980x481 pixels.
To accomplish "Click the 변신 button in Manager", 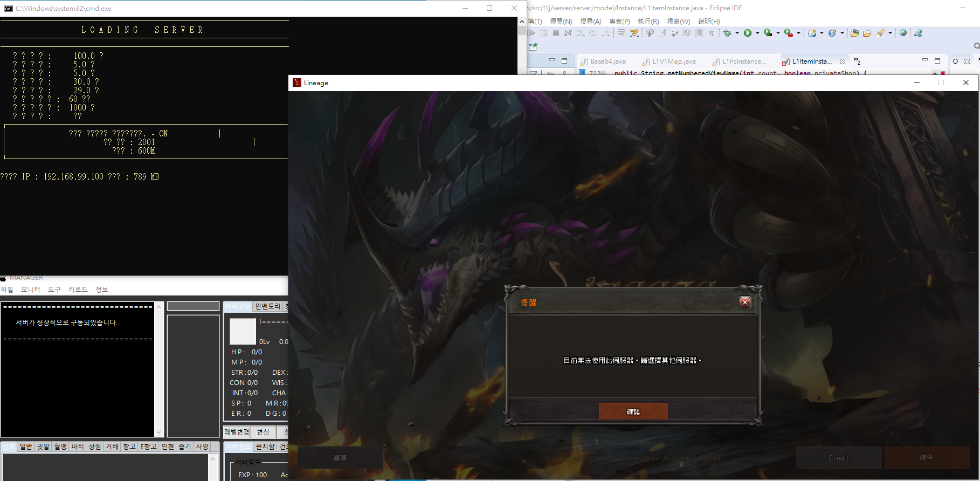I will [x=263, y=432].
